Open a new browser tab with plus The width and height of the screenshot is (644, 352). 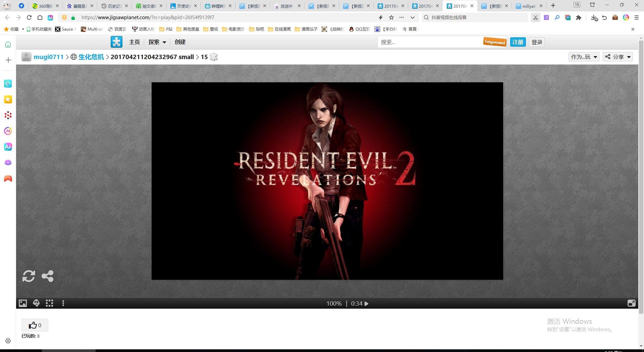coord(553,5)
